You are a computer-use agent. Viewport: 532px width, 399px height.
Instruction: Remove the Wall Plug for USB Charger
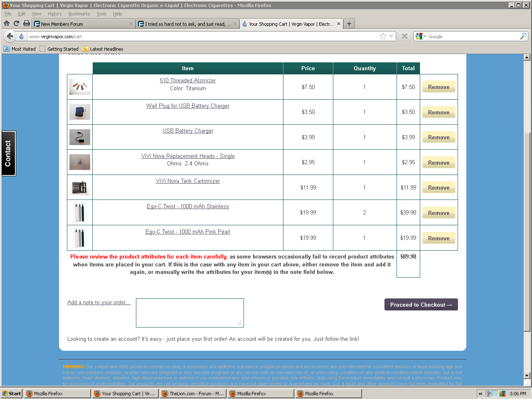pyautogui.click(x=439, y=112)
